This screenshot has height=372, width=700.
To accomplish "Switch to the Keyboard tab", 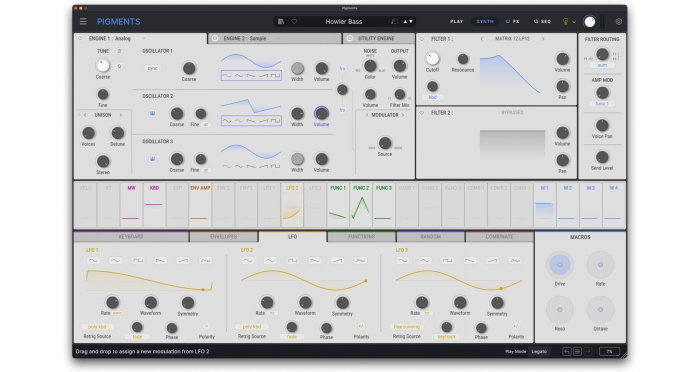I will (131, 237).
